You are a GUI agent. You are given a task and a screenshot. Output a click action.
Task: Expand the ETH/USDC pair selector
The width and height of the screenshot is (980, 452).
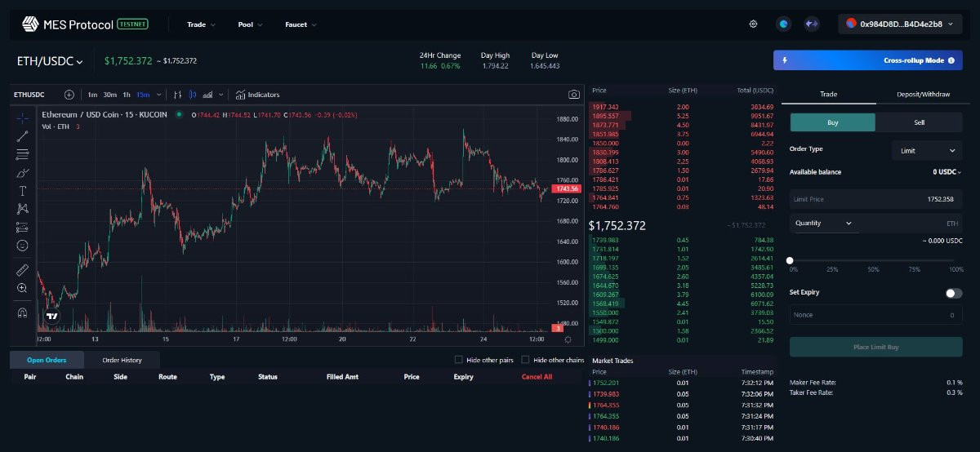50,62
